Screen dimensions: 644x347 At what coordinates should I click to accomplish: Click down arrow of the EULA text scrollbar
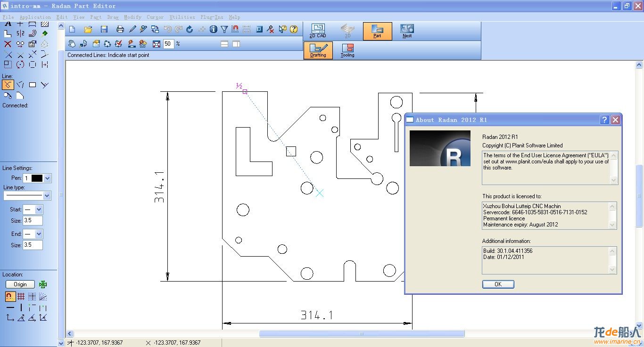[x=613, y=180]
